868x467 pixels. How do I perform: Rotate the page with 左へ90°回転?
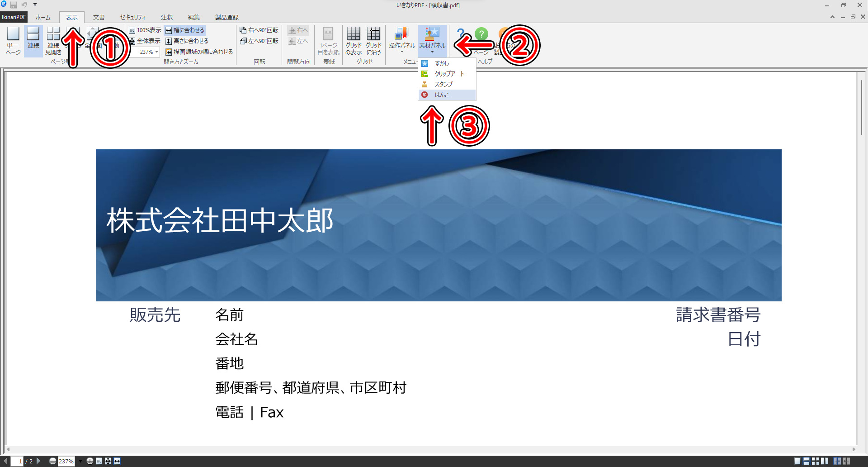point(259,41)
